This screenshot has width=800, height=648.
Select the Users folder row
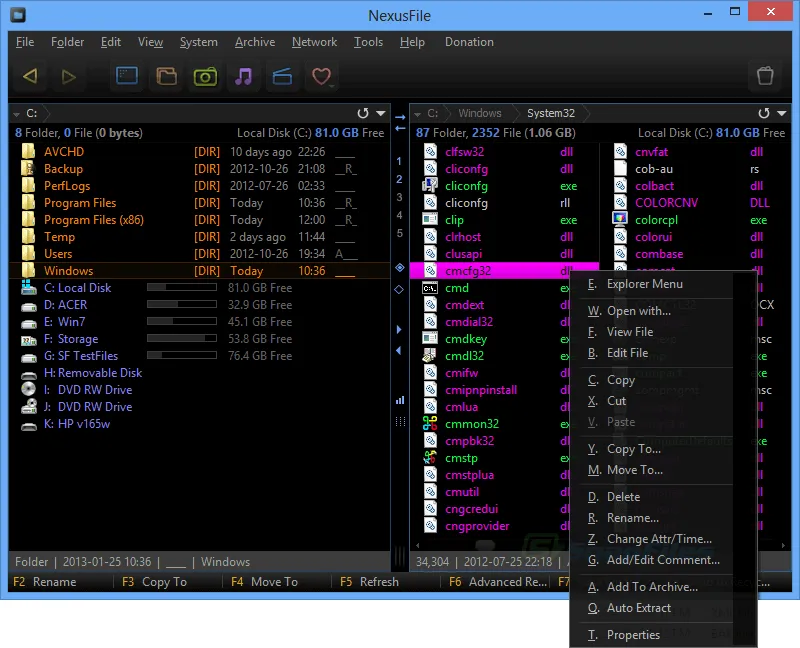199,254
